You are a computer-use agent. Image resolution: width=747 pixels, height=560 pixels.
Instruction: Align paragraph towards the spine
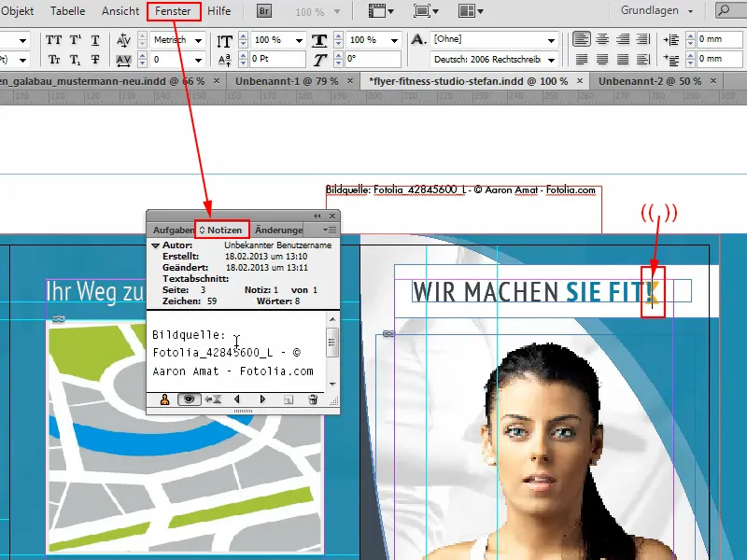click(643, 39)
